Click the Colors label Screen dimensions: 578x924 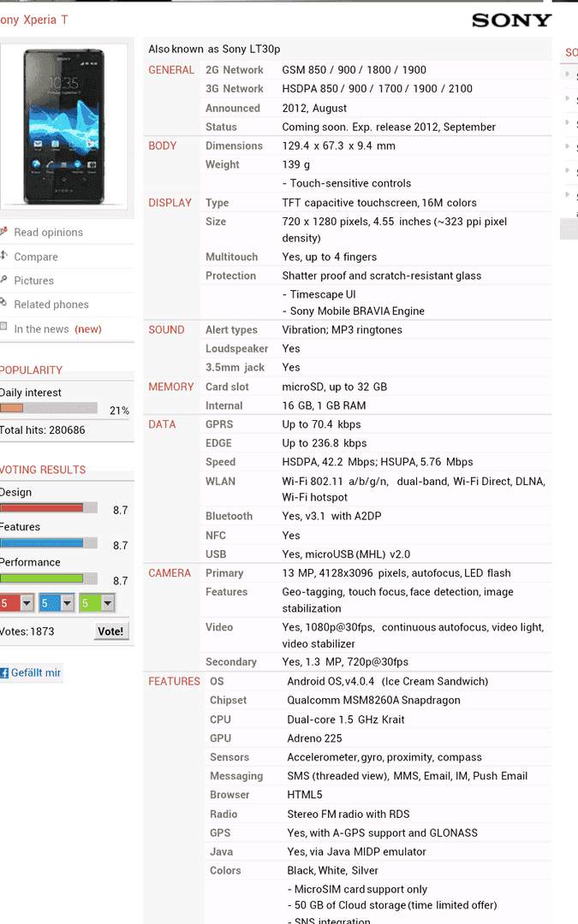coord(225,870)
